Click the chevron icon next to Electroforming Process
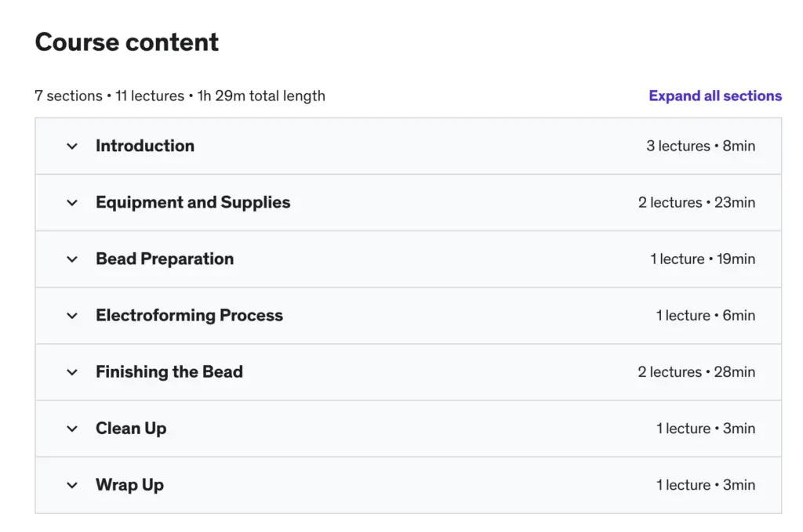This screenshot has width=803, height=532. [72, 316]
